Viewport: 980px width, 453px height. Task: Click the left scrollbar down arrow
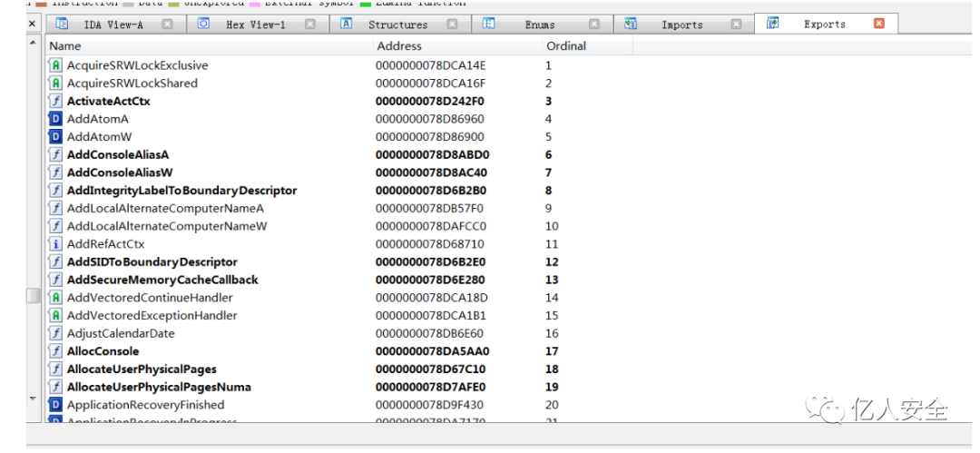tap(34, 398)
